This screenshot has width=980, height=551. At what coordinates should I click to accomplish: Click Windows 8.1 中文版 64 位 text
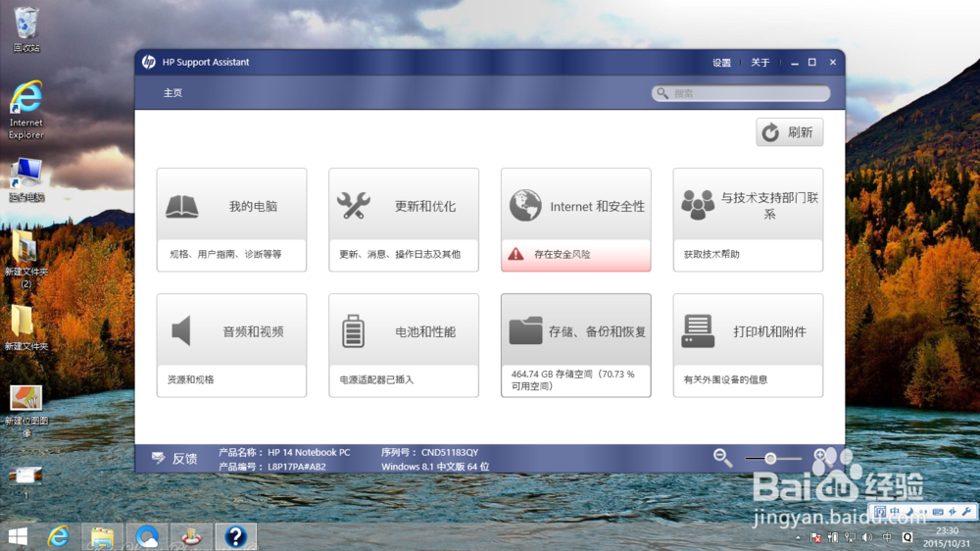pyautogui.click(x=435, y=467)
